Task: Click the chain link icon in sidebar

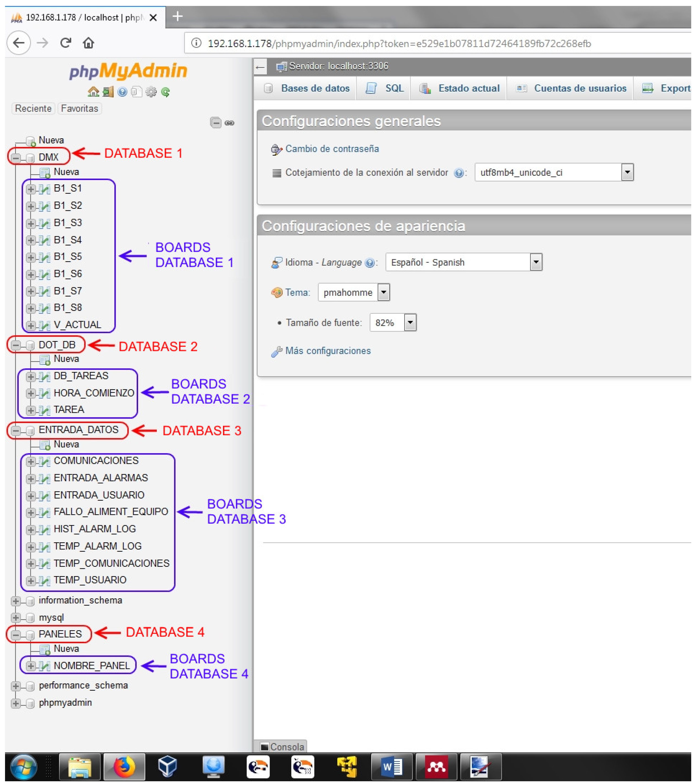Action: point(230,123)
